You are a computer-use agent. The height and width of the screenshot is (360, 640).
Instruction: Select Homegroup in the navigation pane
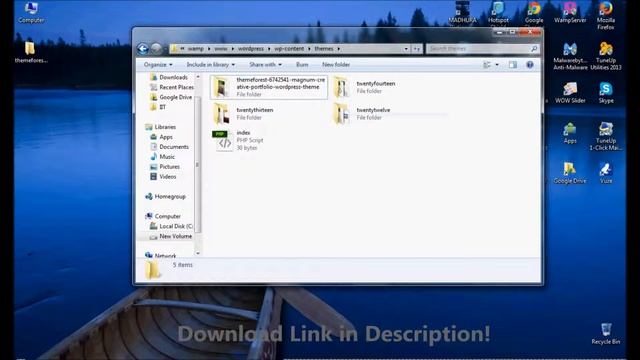point(166,196)
